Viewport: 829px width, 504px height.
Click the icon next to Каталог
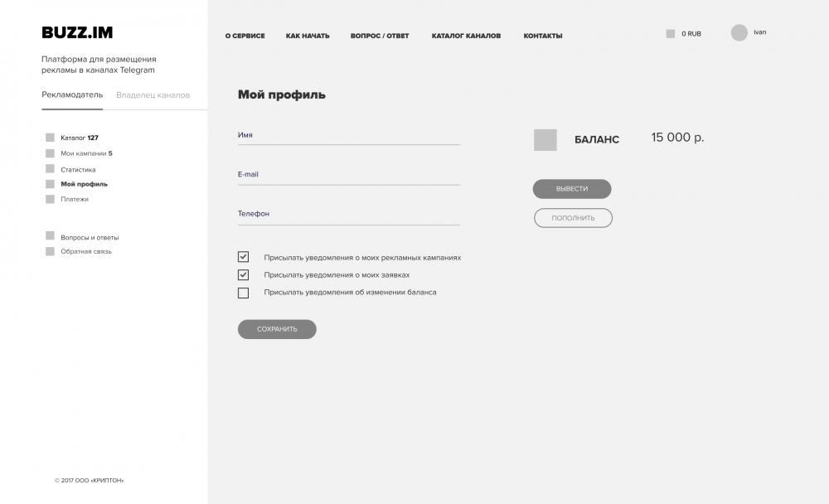[50, 138]
